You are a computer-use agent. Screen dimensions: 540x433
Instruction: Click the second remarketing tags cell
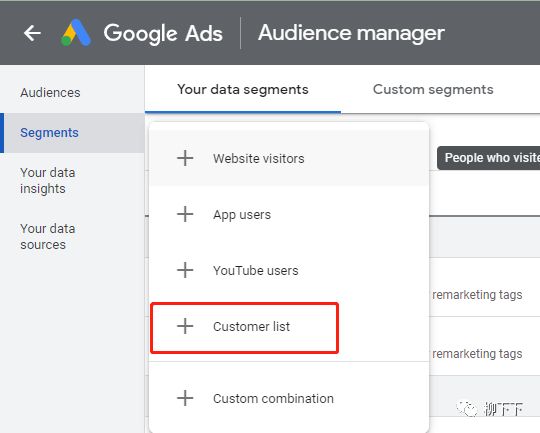pos(477,354)
